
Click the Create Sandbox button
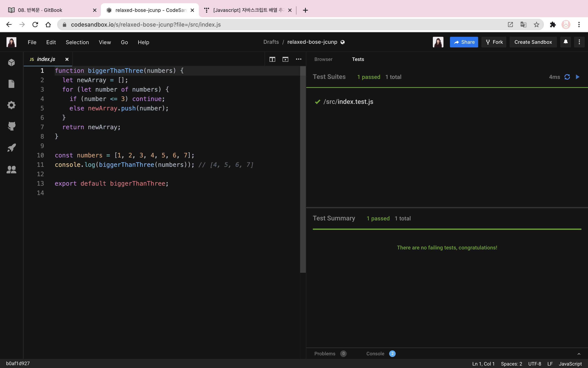point(533,42)
